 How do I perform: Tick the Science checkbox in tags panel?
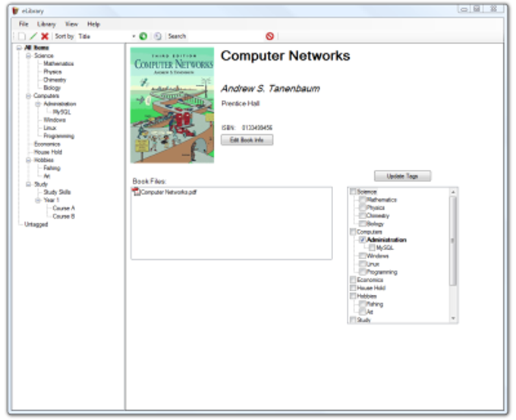353,191
